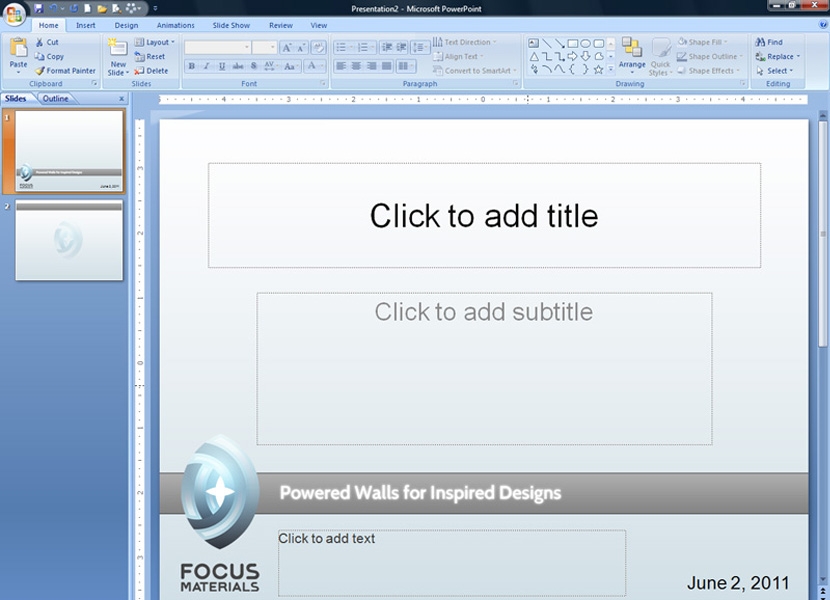Expand the shapes gallery More arrow
This screenshot has width=830, height=600.
tap(611, 69)
